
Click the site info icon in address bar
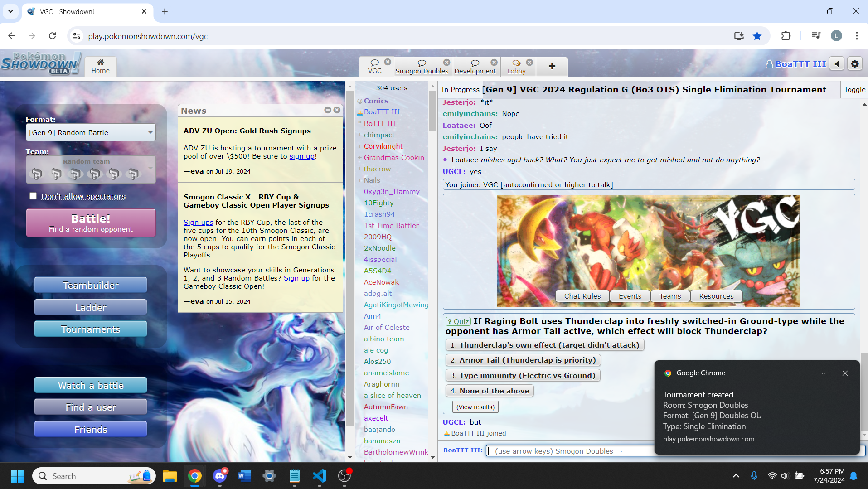click(x=77, y=36)
